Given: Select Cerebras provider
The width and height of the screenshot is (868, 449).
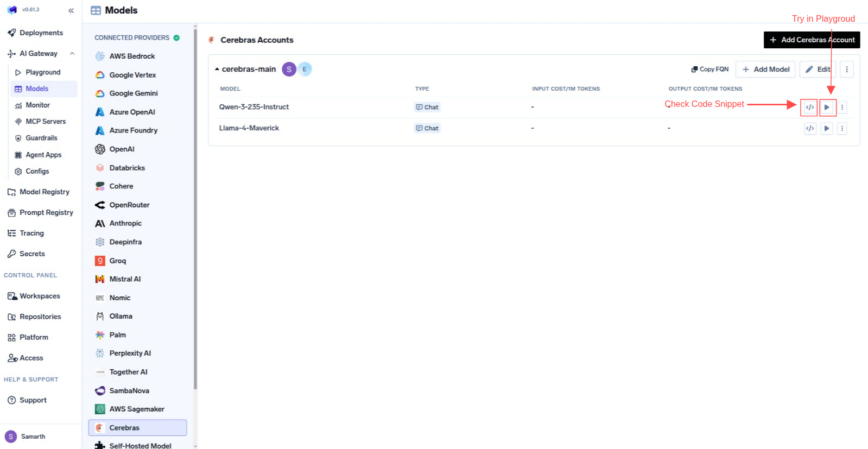Looking at the screenshot, I should [x=137, y=428].
